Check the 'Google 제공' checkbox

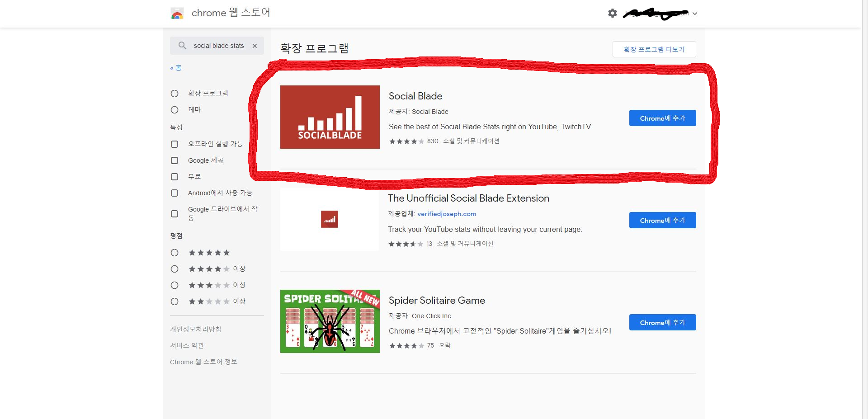tap(175, 160)
